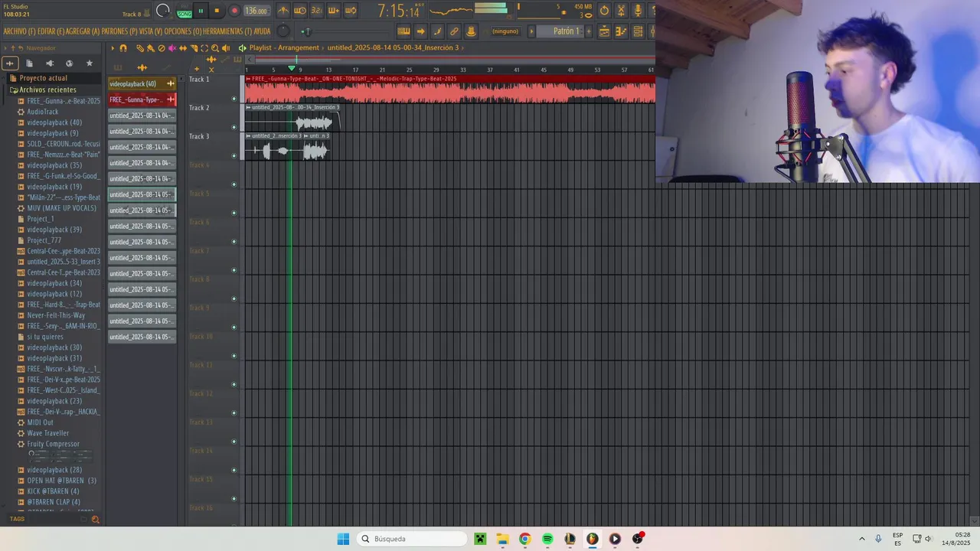Open the playlist options arrow menu
This screenshot has width=980, height=551.
[113, 47]
